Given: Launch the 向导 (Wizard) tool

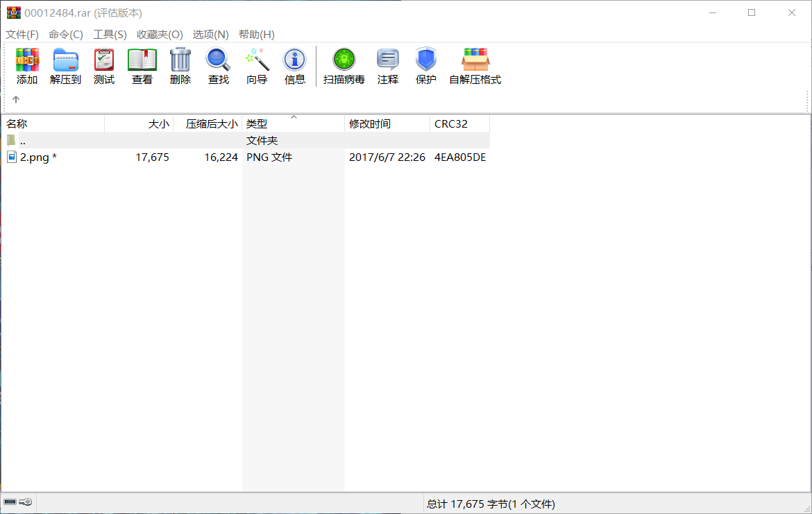Looking at the screenshot, I should click(256, 66).
